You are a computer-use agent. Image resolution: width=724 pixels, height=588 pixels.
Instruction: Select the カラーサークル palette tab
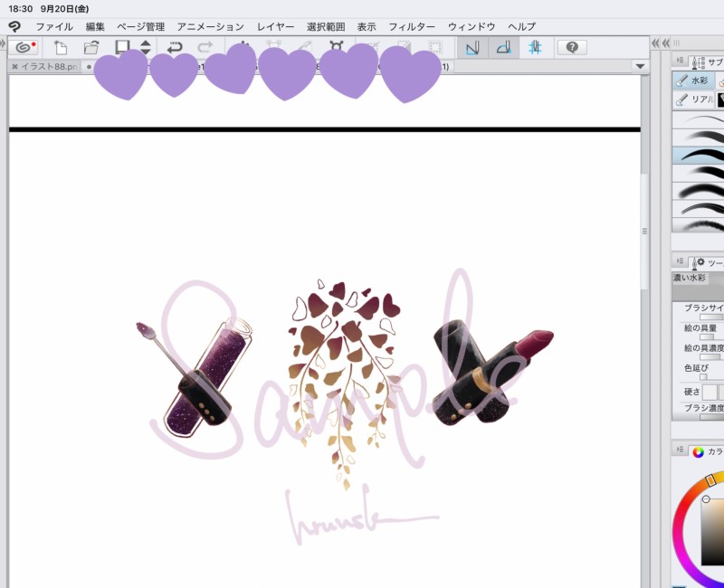tap(707, 450)
